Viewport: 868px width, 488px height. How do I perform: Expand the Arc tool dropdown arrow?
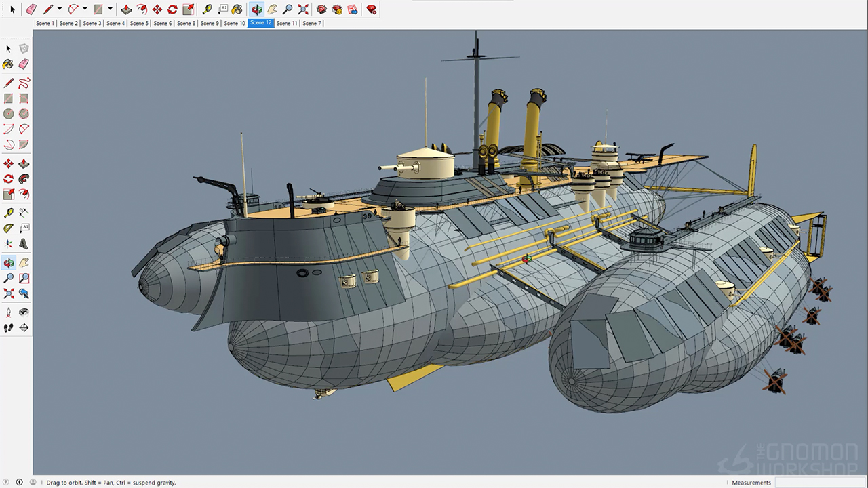(85, 9)
